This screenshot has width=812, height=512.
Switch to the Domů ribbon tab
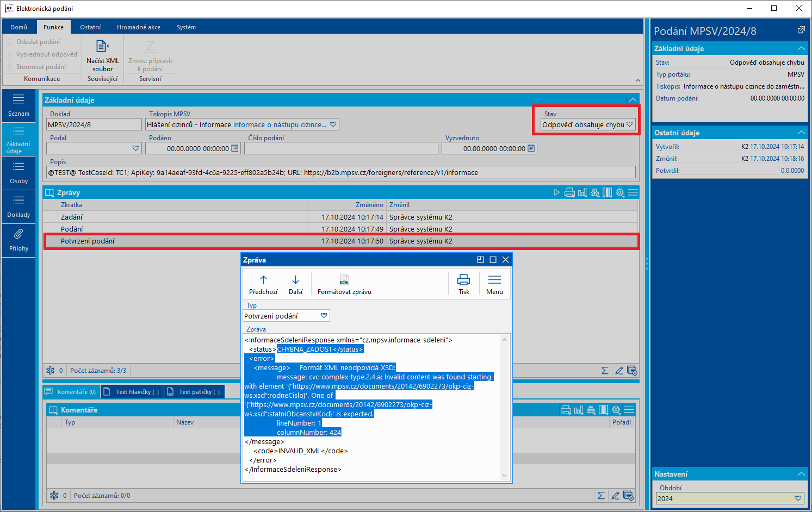[18, 27]
